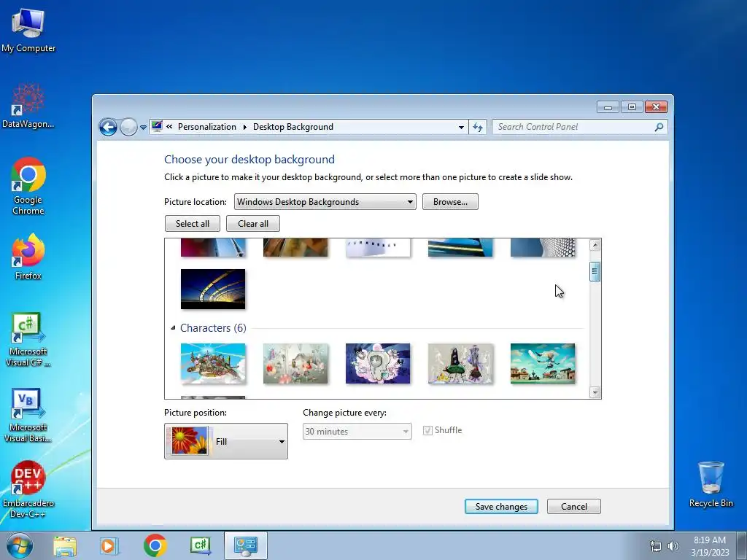
Task: Click the Control Panel icon in address bar
Action: pyautogui.click(x=157, y=126)
